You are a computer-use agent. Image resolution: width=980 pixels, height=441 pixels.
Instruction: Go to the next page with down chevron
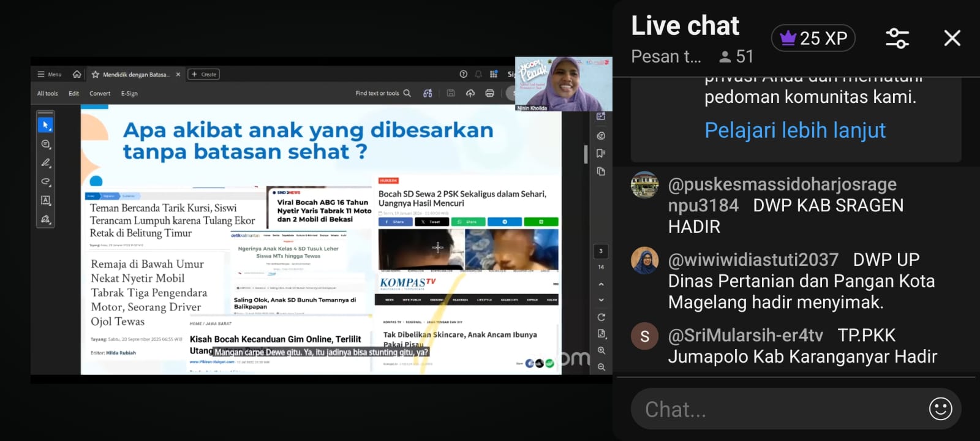[x=601, y=300]
